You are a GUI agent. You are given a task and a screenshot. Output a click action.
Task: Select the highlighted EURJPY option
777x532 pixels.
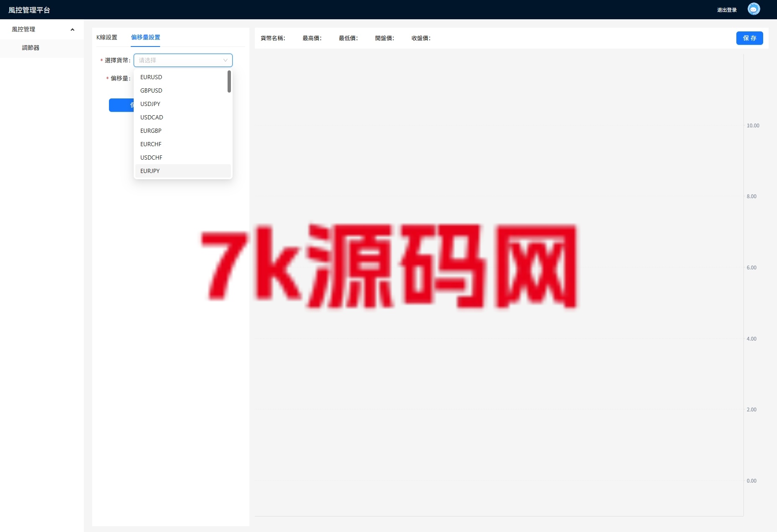point(183,171)
